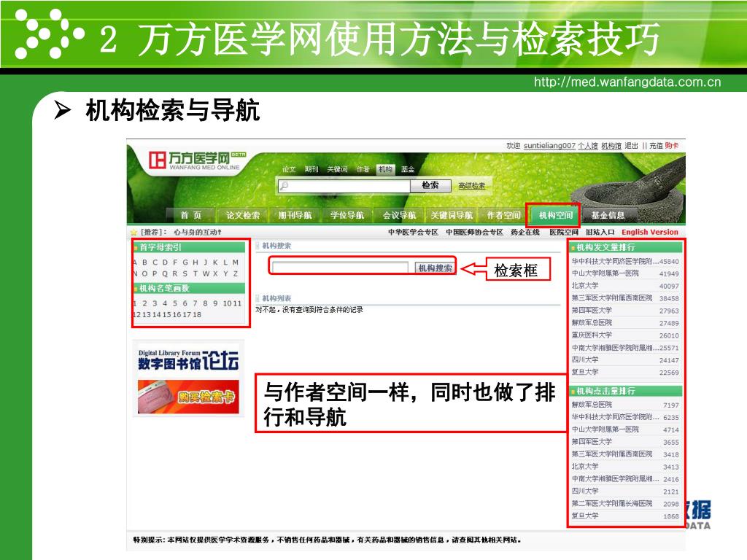Screen dimensions: 747x560
Task: Open 第三军医大学附属西南医院 in 机构点击量排行
Action: [612, 454]
